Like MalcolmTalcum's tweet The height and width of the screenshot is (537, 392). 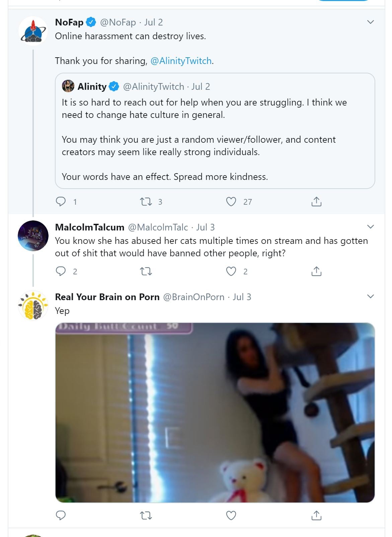(x=231, y=271)
